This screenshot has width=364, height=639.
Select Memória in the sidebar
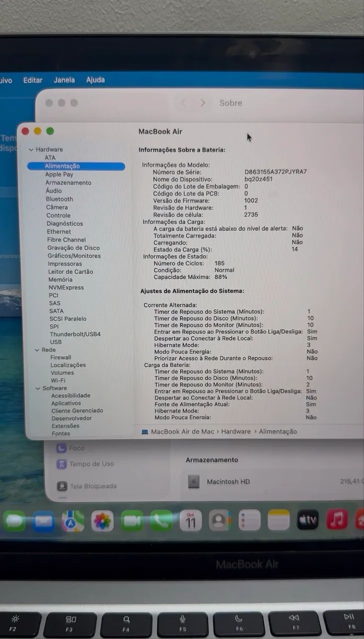click(60, 280)
